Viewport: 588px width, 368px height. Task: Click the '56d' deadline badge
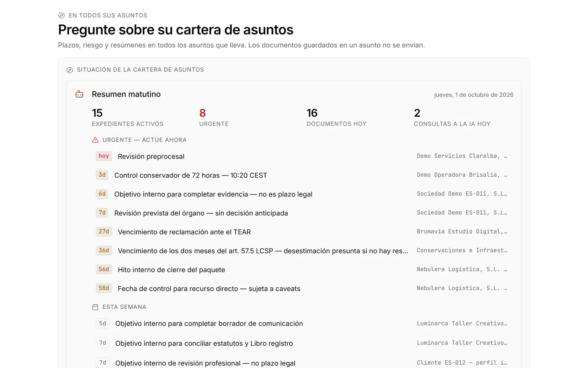coord(104,269)
